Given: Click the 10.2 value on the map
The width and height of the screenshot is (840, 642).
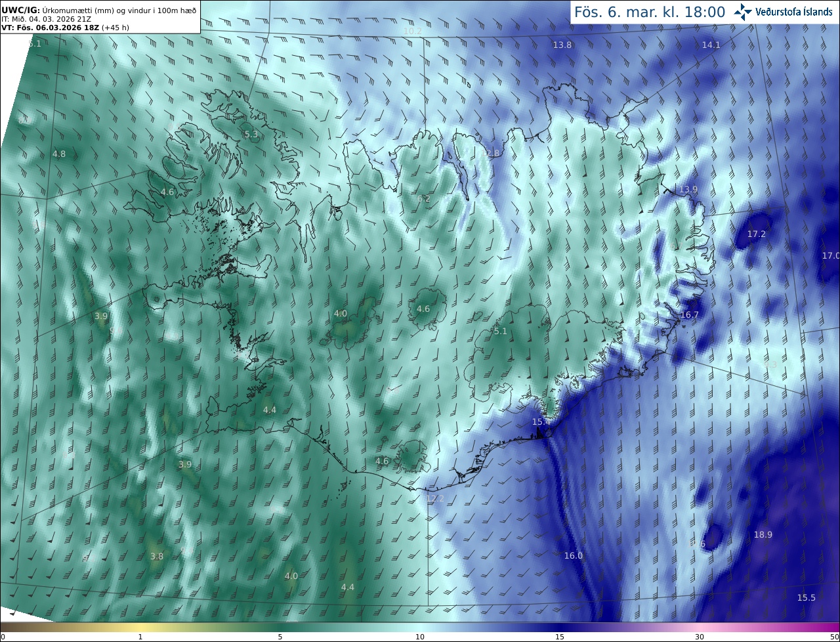Looking at the screenshot, I should click(413, 32).
